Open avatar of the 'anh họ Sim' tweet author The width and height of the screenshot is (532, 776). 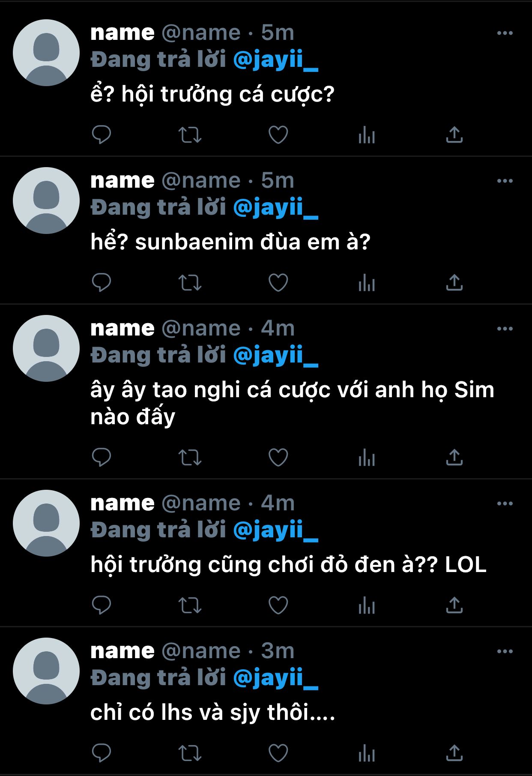pyautogui.click(x=46, y=348)
